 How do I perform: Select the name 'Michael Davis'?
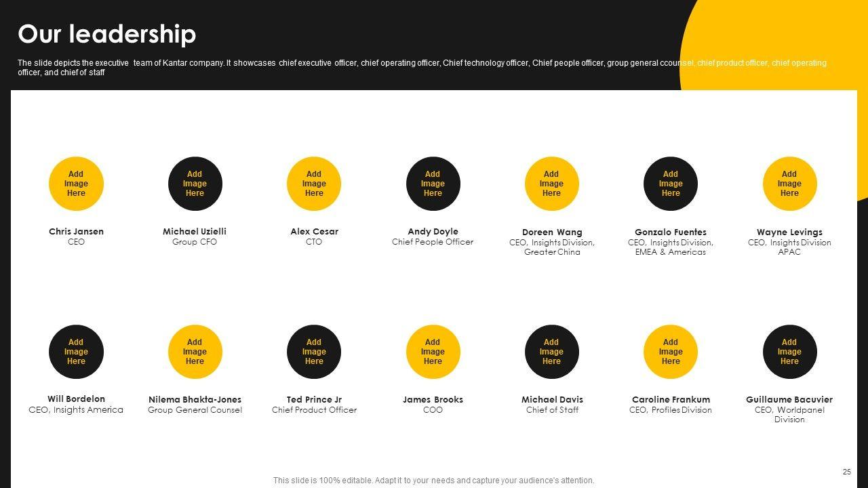pos(552,399)
